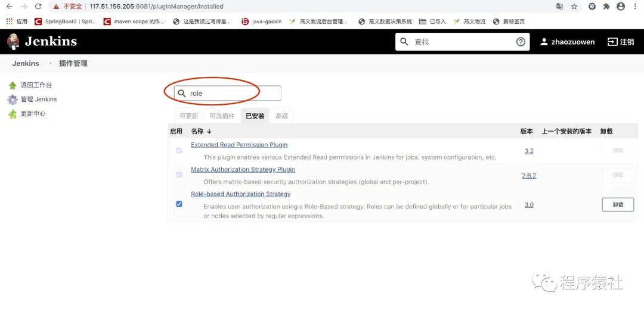Switch to 可选插件 tab
This screenshot has width=644, height=311.
[222, 116]
